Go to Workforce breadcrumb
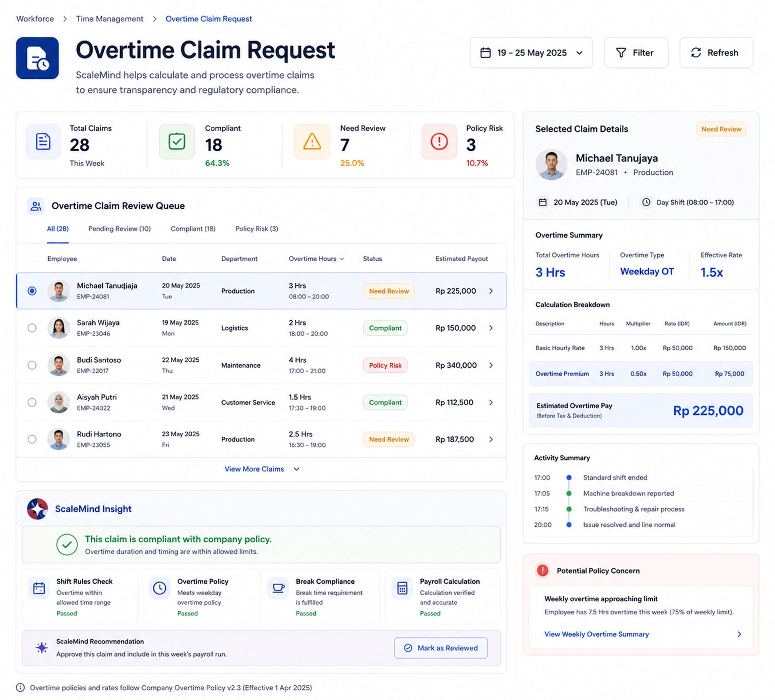The width and height of the screenshot is (775, 700). point(35,19)
